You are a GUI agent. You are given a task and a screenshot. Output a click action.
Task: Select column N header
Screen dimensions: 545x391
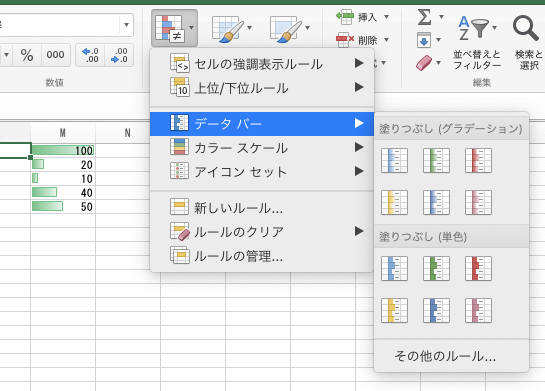(x=128, y=132)
